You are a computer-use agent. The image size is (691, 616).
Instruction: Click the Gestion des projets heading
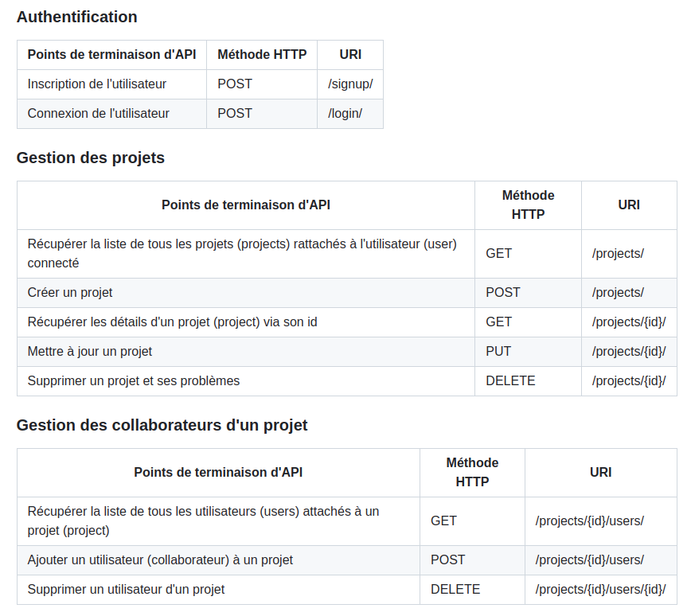click(x=90, y=158)
